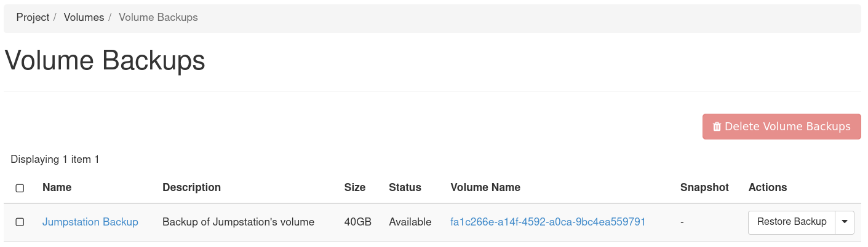Image resolution: width=868 pixels, height=247 pixels.
Task: Open volume link fa1c266e-a14f-4592-a0ca-9bc4ea559791
Action: click(548, 222)
